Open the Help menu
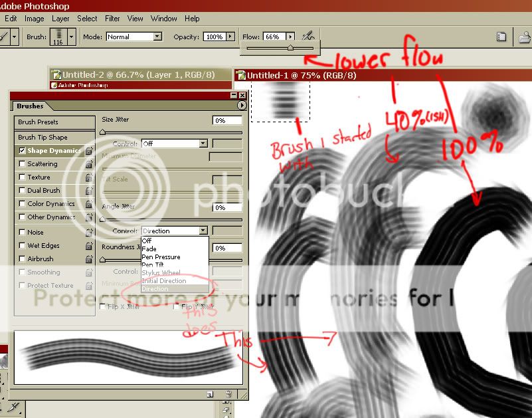Screen dimensions: 532x418 tap(192, 19)
